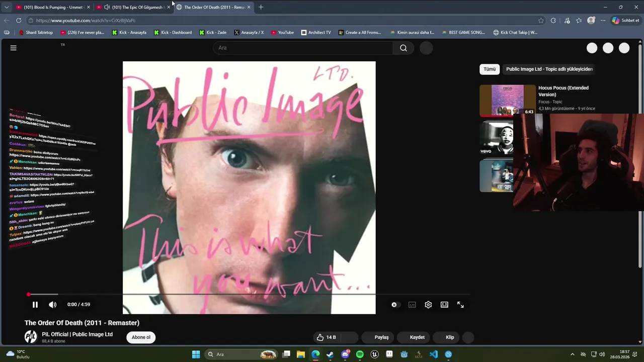This screenshot has height=362, width=644.
Task: Open the volume icon in the system tray
Action: pos(602,354)
